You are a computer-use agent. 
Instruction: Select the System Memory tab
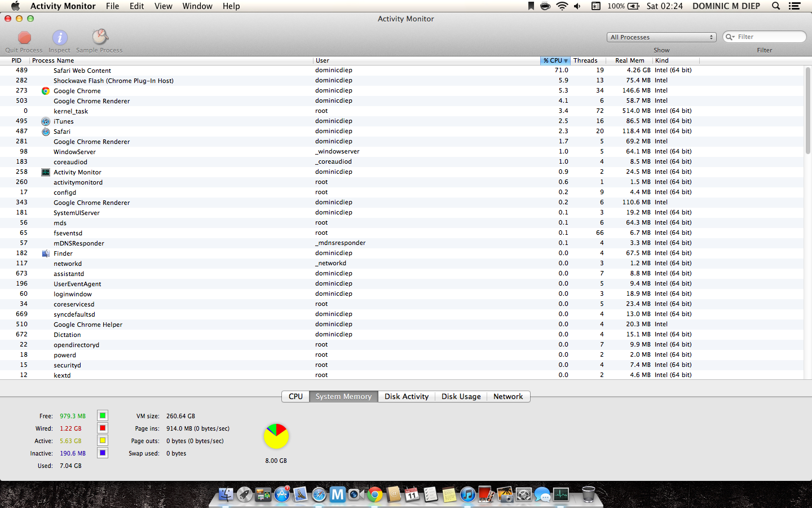coord(343,396)
